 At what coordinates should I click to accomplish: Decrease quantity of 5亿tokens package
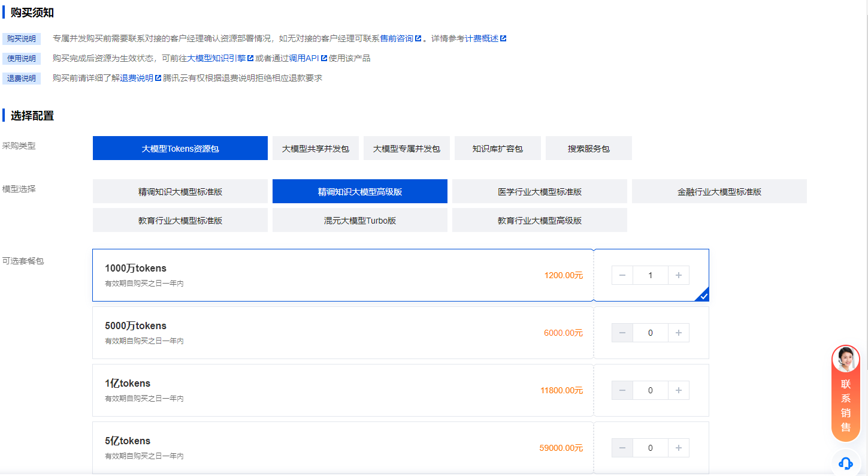[x=622, y=448]
